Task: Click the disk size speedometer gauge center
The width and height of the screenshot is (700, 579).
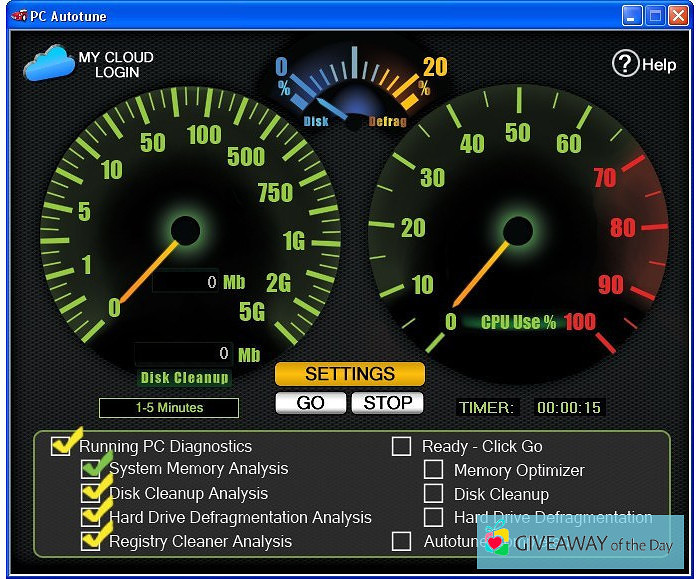Action: pos(185,231)
